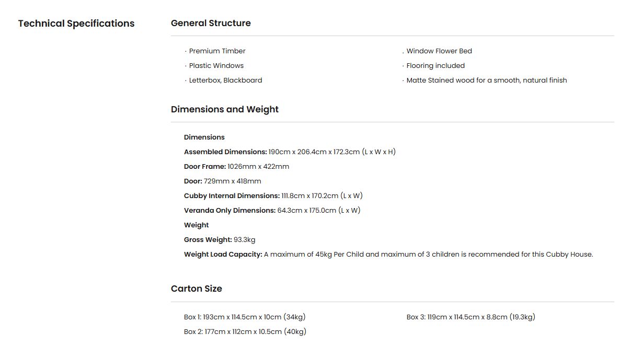
Task: Click the Gross Weight 93.3kg line
Action: coord(220,240)
